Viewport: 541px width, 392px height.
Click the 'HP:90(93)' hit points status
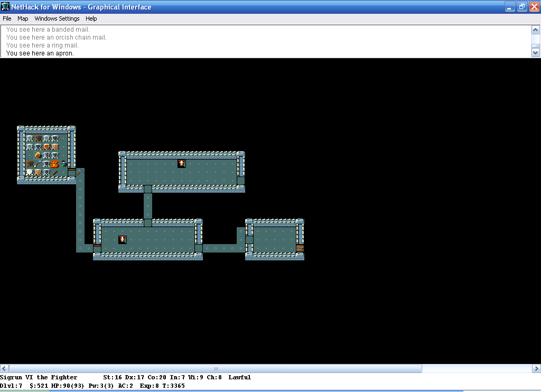click(x=68, y=386)
